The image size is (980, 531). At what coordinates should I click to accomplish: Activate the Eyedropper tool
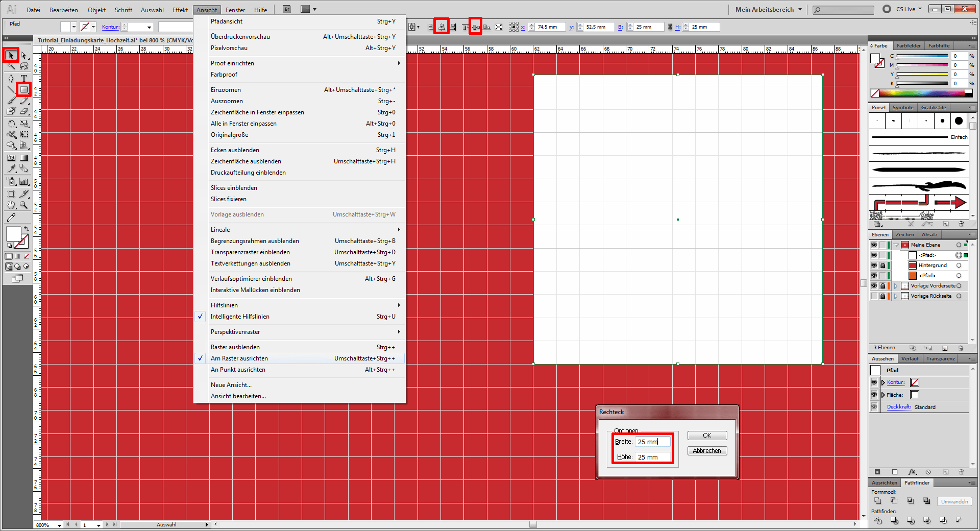pyautogui.click(x=11, y=168)
